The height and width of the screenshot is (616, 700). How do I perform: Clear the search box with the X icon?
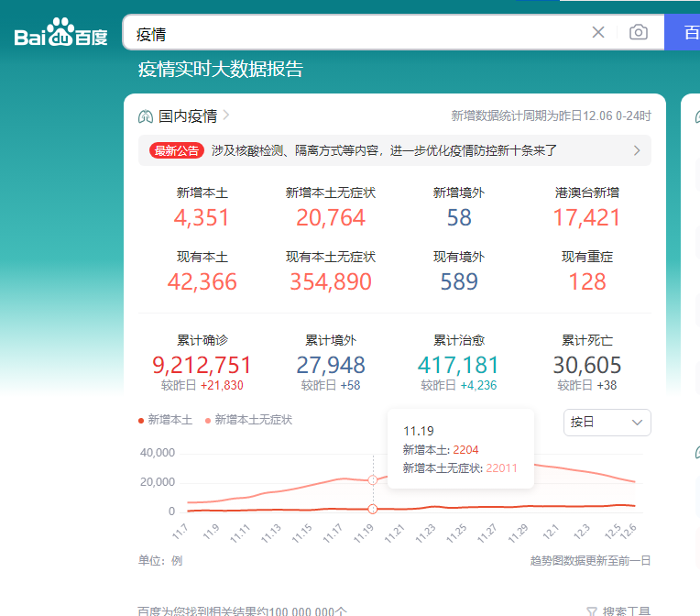coord(598,33)
